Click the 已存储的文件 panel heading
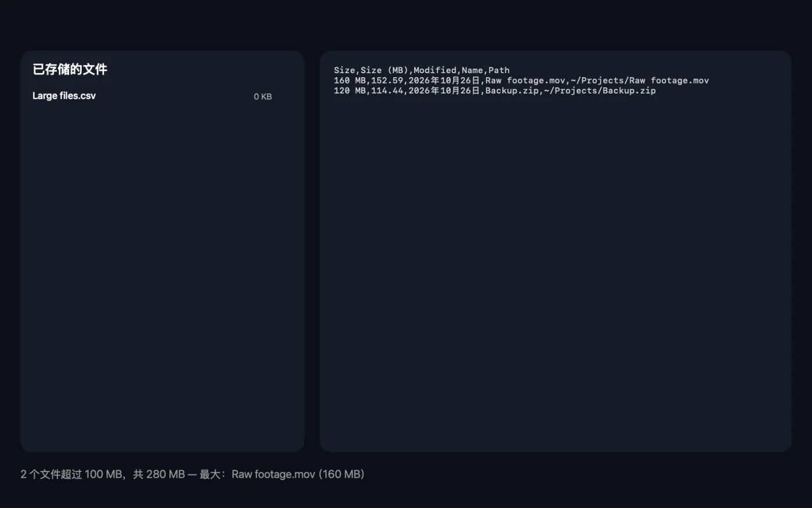 coord(70,70)
